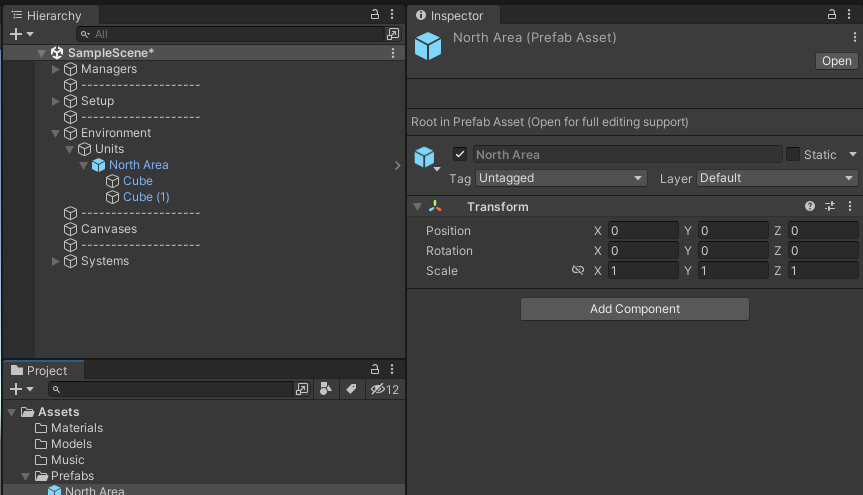
Task: Open the Transform preset selector icon
Action: (x=830, y=207)
